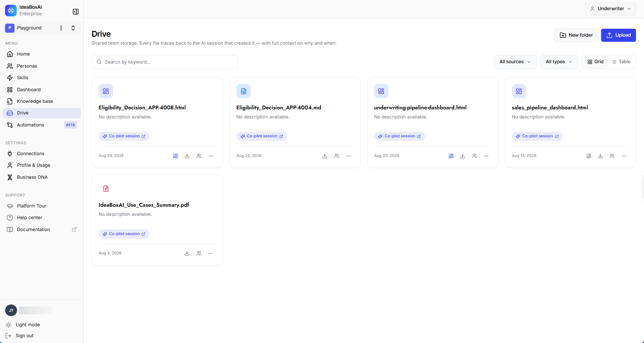Open the Skills page
This screenshot has height=343, width=644.
(41, 78)
